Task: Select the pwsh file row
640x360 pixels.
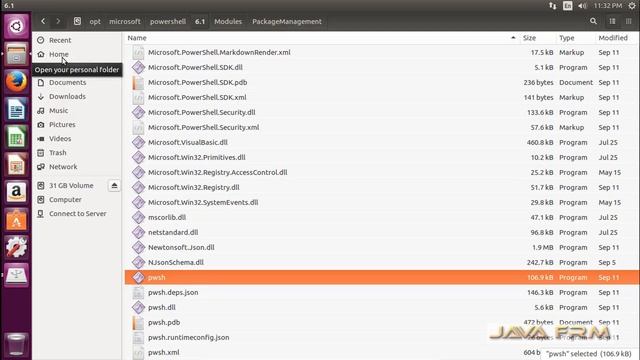Action: pyautogui.click(x=382, y=278)
